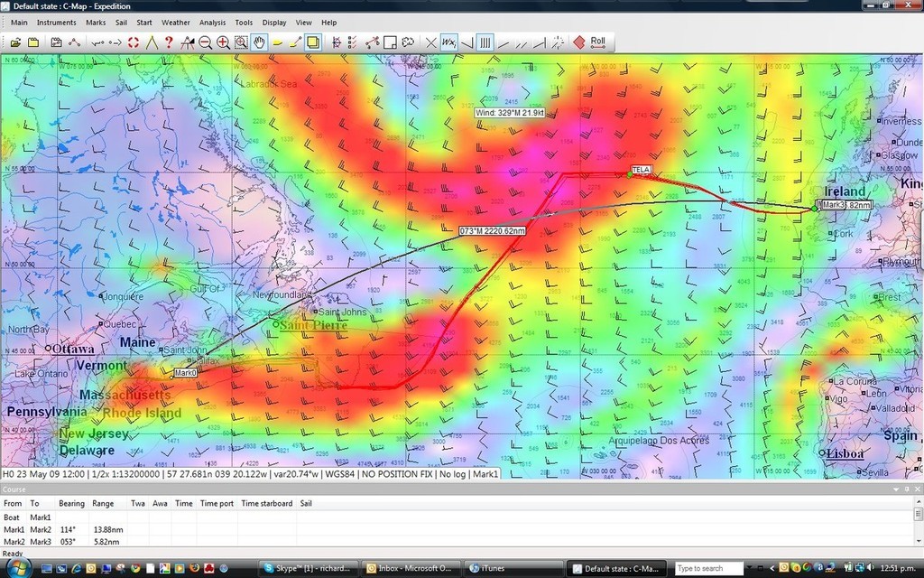Click the Bearing column header
The height and width of the screenshot is (578, 924).
[71, 503]
